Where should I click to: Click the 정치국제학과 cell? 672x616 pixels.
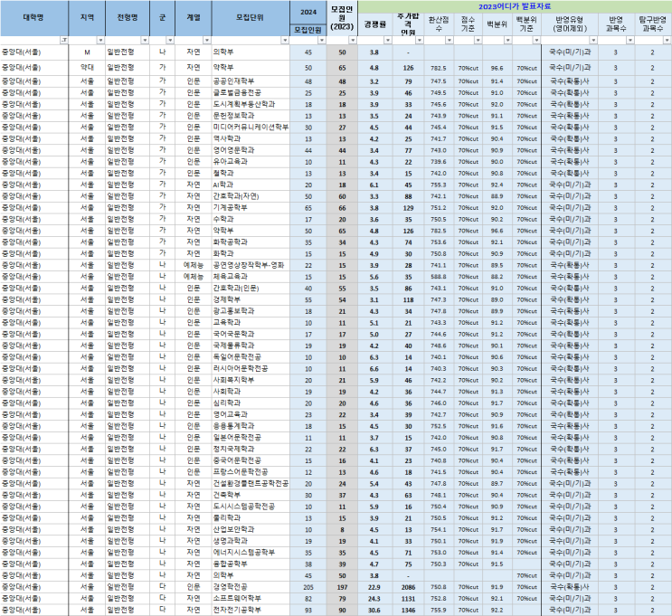click(x=251, y=450)
